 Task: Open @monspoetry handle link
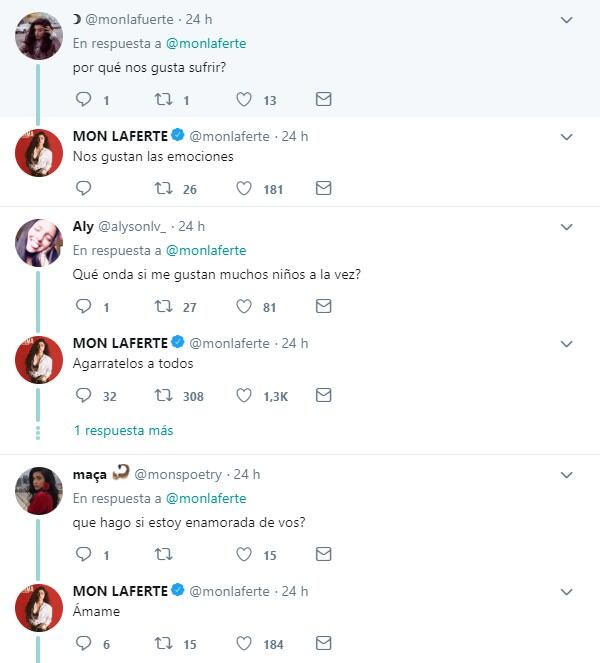178,474
